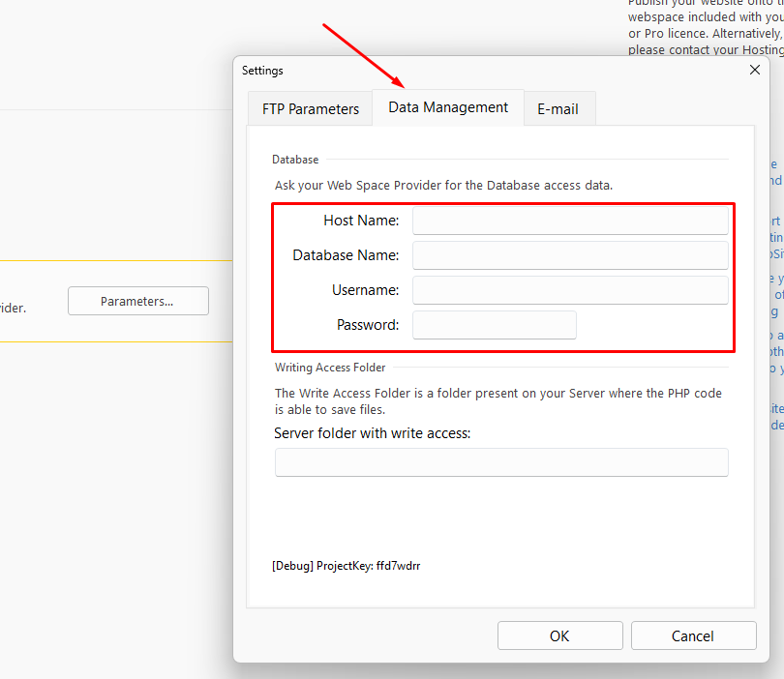Click the "Database Name:" label
784x679 pixels.
(346, 255)
